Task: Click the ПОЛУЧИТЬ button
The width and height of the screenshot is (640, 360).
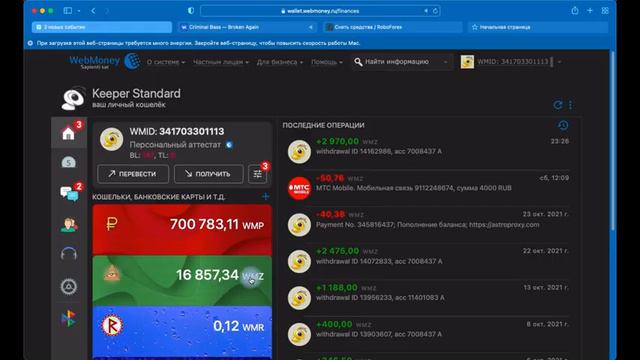Action: 209,174
